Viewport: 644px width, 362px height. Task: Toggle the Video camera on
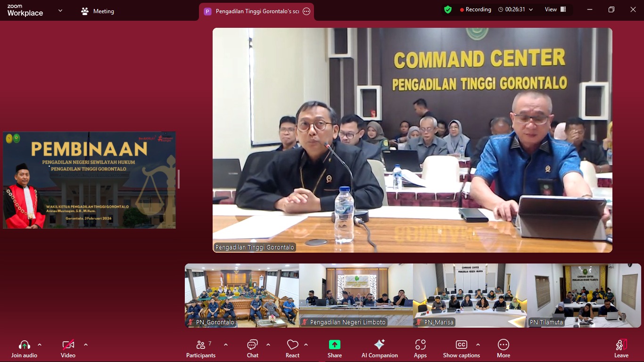[68, 345]
